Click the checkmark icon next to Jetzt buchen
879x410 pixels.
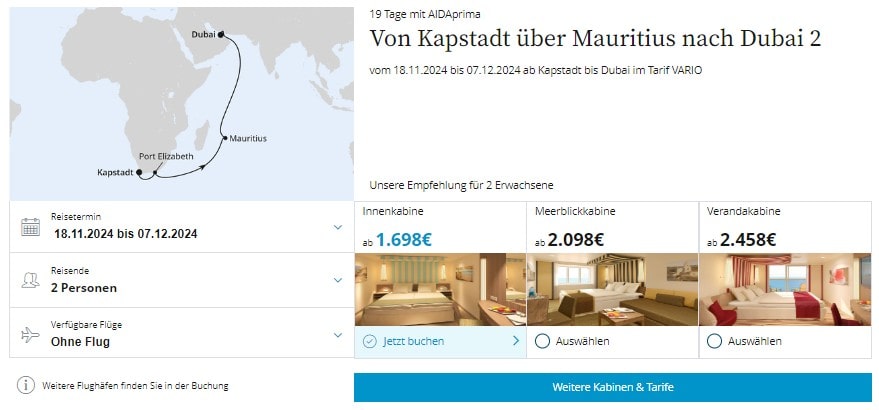370,341
